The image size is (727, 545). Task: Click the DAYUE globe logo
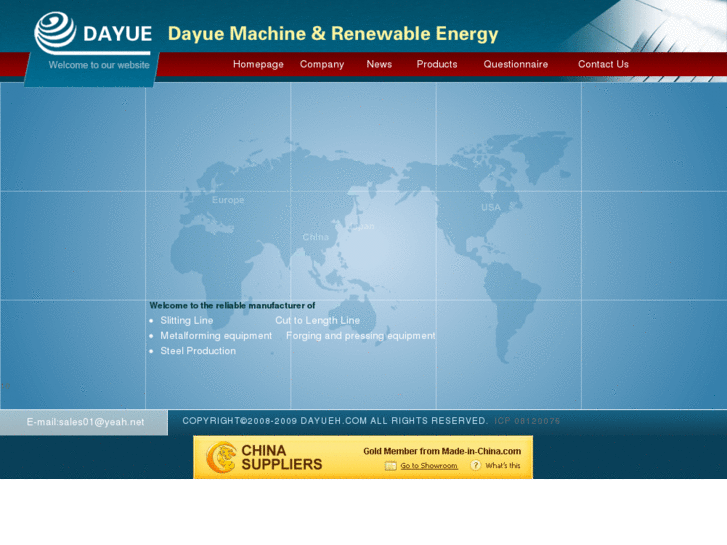tap(55, 32)
